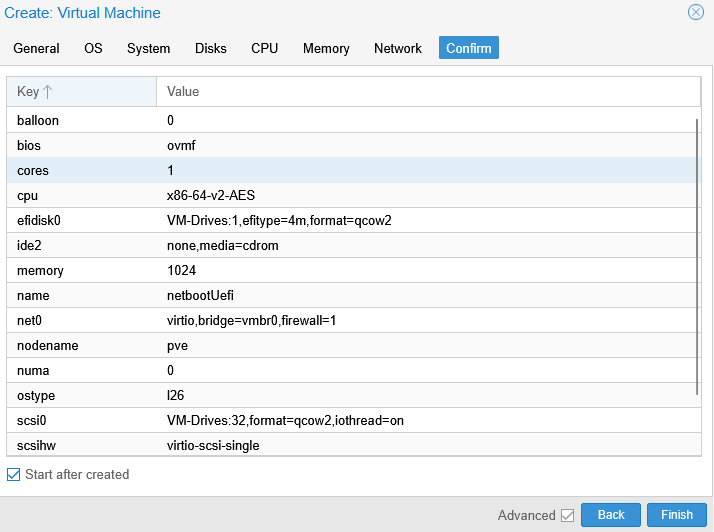Go to the System tab
The width and height of the screenshot is (714, 532).
pyautogui.click(x=148, y=48)
